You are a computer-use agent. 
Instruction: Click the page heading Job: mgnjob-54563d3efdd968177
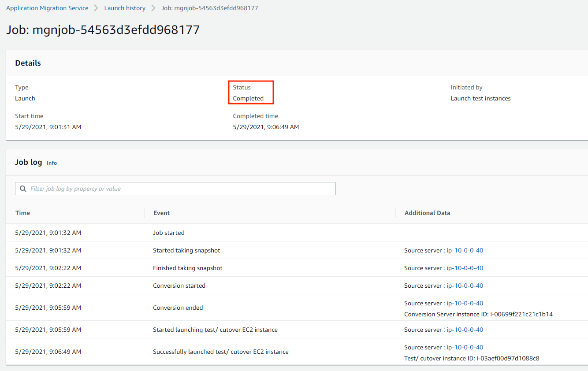tap(103, 30)
